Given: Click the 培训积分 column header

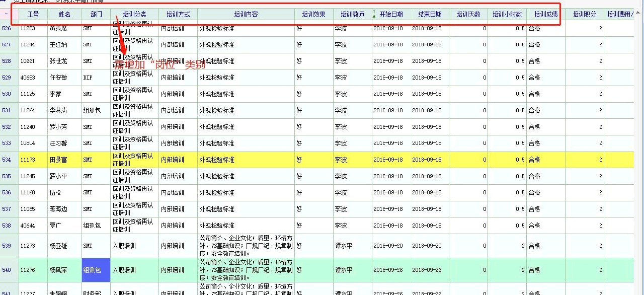Looking at the screenshot, I should 585,14.
